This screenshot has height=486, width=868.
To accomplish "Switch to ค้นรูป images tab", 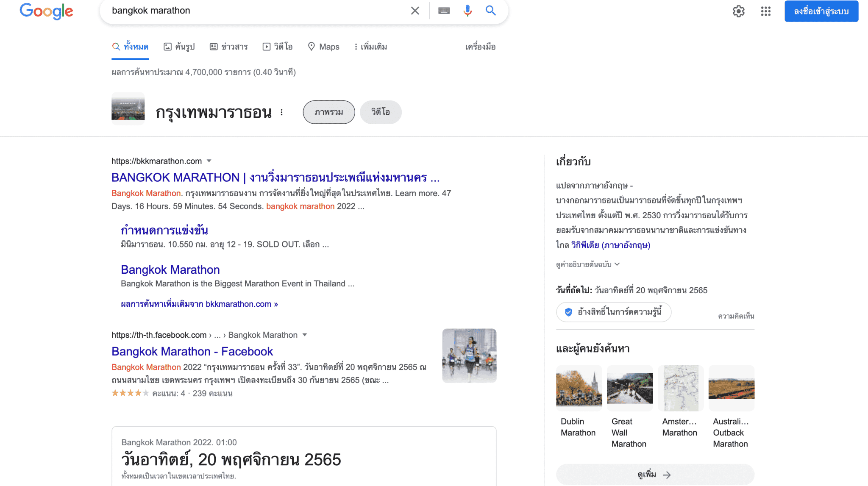I will click(x=179, y=47).
